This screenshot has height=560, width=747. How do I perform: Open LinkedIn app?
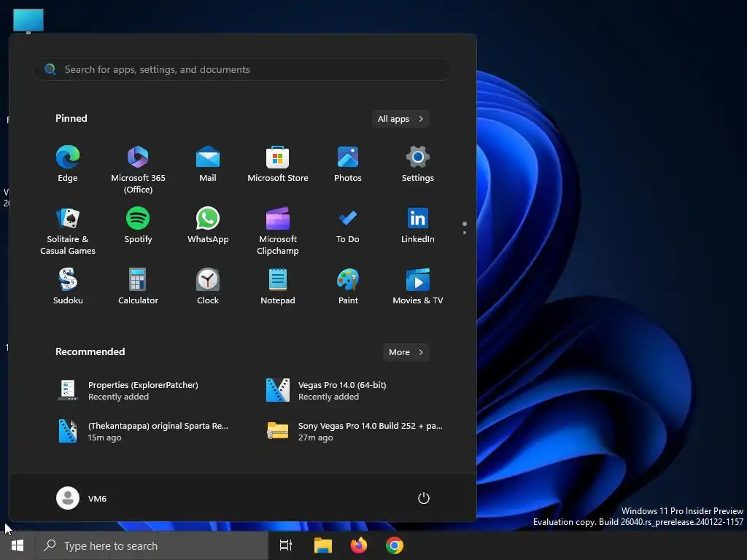point(418,226)
